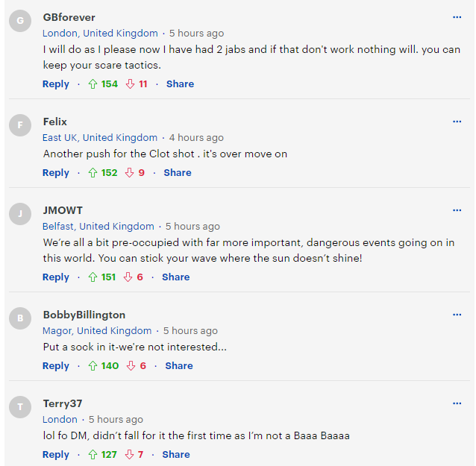The height and width of the screenshot is (466, 476).
Task: Downvote Terry37's comment
Action: (x=129, y=455)
